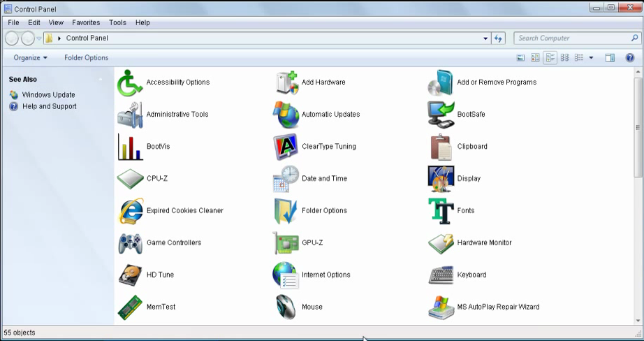Viewport: 644px width, 341px height.
Task: Open the view options dropdown arrow
Action: (591, 58)
